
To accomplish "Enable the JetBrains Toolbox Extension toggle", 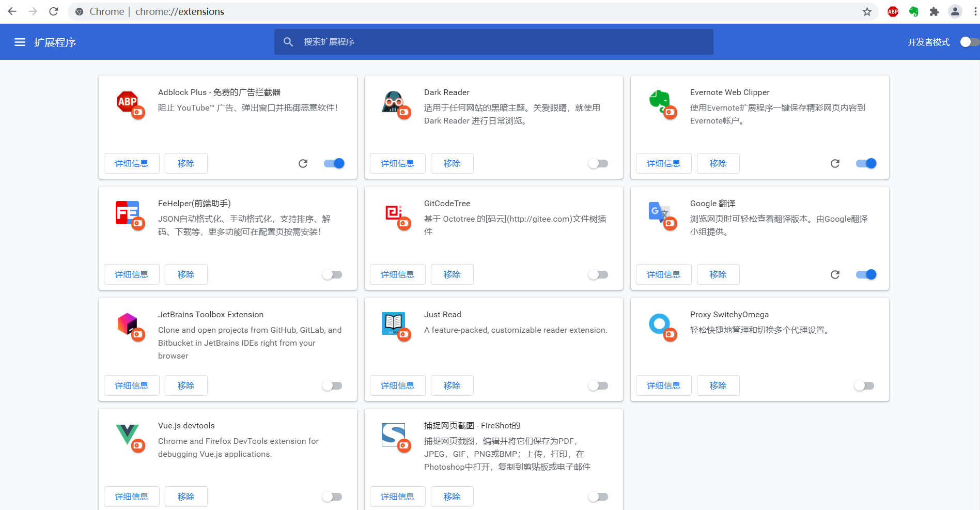I will [332, 385].
